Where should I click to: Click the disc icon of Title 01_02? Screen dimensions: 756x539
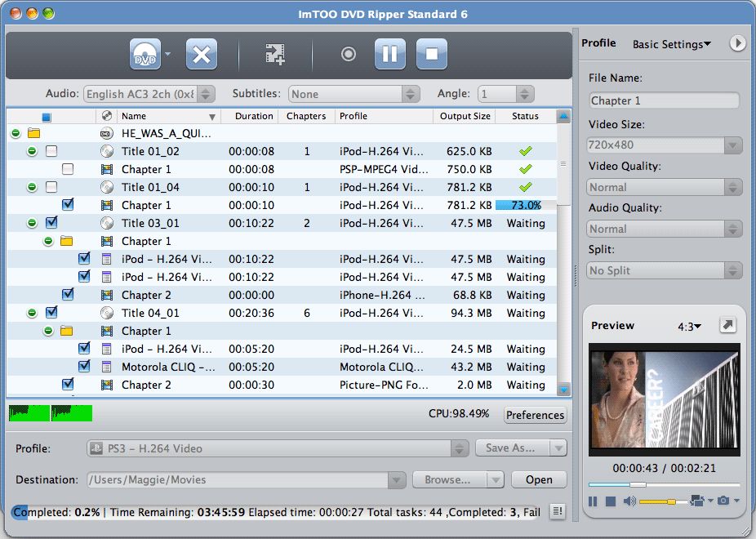tap(107, 151)
